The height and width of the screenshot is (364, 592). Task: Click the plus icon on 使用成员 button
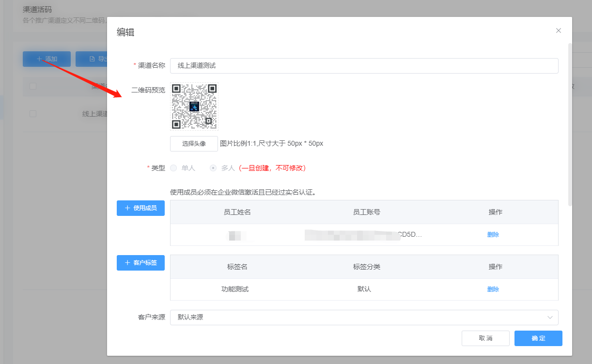[x=127, y=208]
